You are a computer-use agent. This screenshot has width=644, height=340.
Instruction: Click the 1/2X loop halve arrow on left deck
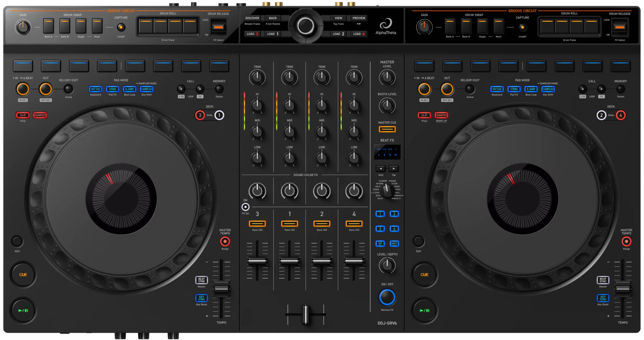coord(181,89)
